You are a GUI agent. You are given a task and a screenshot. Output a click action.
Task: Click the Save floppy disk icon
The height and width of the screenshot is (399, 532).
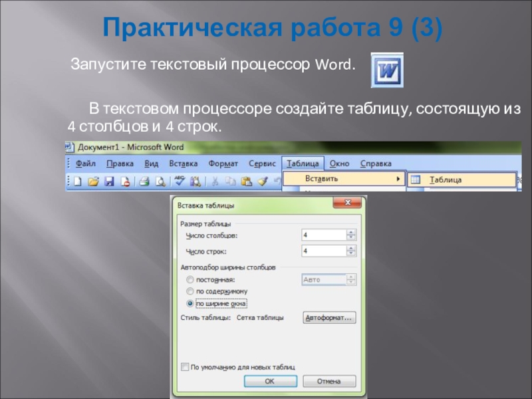(109, 182)
